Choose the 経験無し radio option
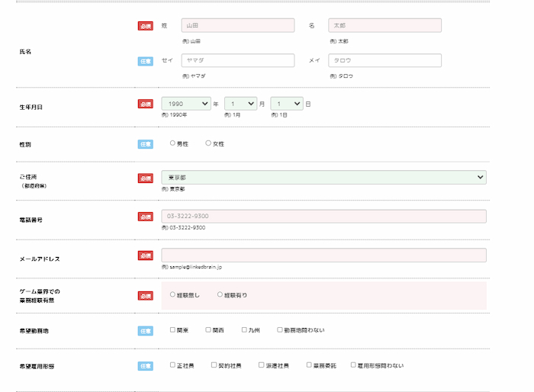This screenshot has width=534, height=392. 172,294
